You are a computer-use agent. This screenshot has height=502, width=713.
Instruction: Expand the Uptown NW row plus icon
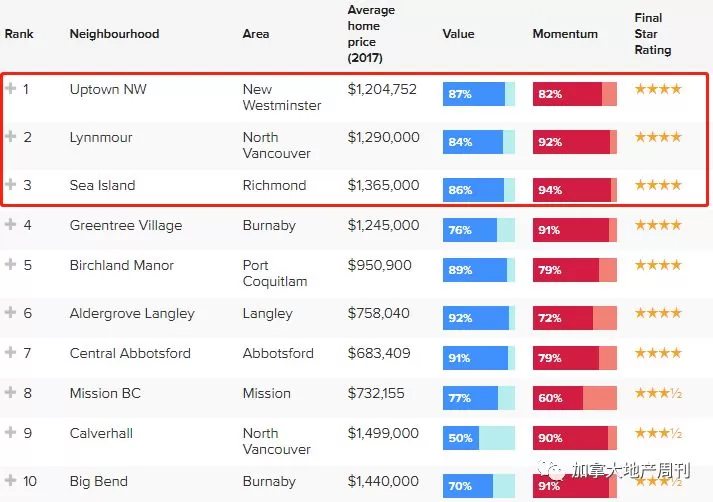tap(10, 88)
